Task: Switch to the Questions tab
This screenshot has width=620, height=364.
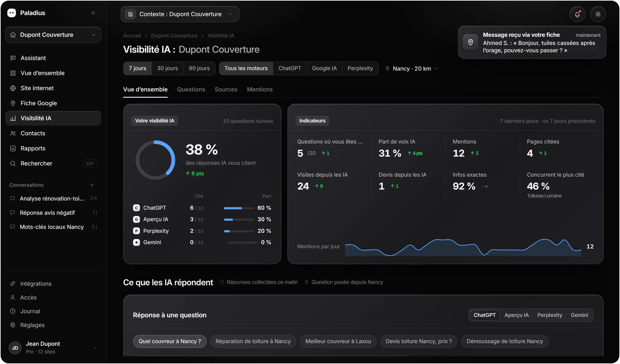Action: pos(191,89)
